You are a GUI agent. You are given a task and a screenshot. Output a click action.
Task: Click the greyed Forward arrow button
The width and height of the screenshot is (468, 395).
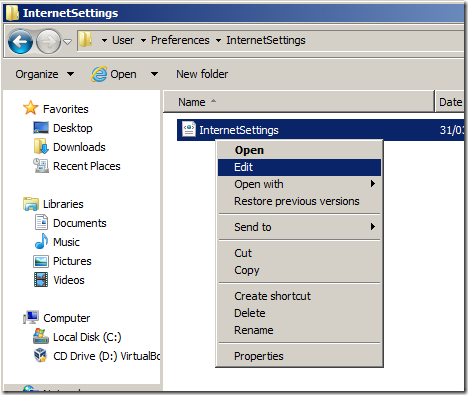click(48, 42)
